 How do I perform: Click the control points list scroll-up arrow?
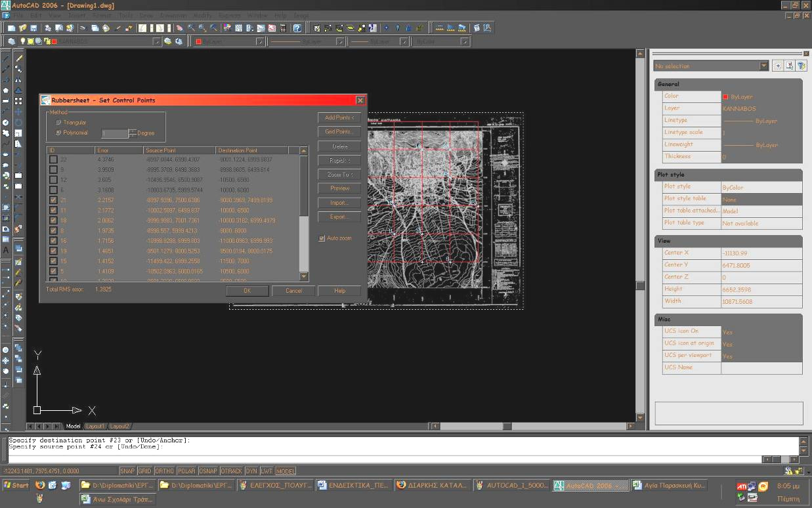click(303, 151)
